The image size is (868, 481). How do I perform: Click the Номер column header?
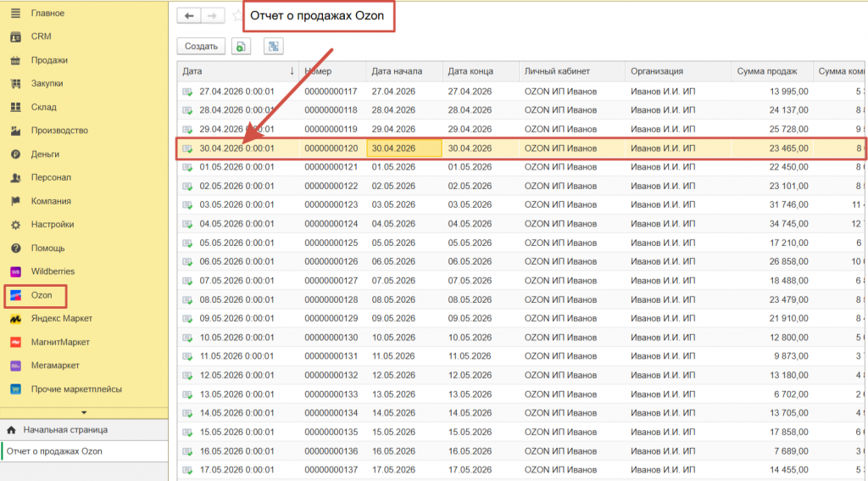pyautogui.click(x=332, y=71)
